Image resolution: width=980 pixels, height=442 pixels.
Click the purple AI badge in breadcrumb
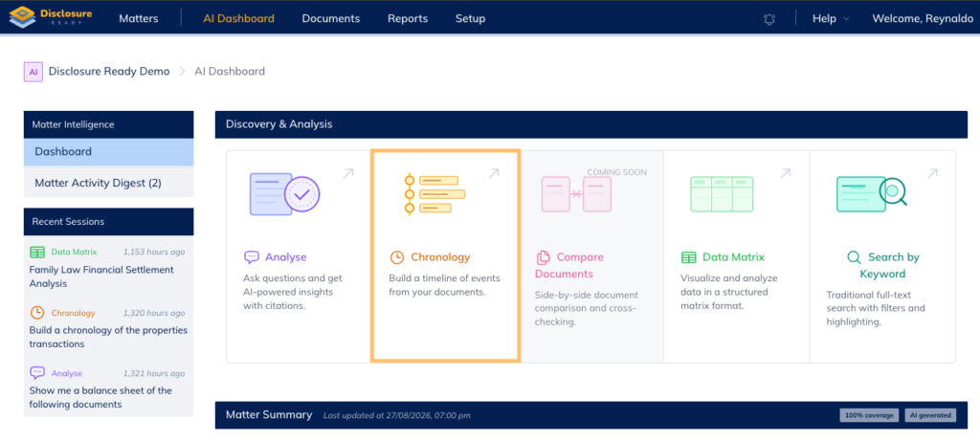tap(33, 72)
